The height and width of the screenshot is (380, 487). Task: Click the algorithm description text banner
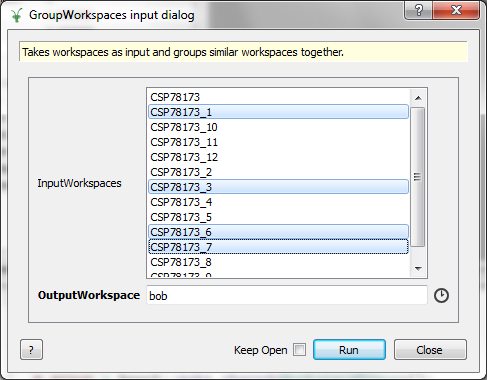tap(243, 52)
